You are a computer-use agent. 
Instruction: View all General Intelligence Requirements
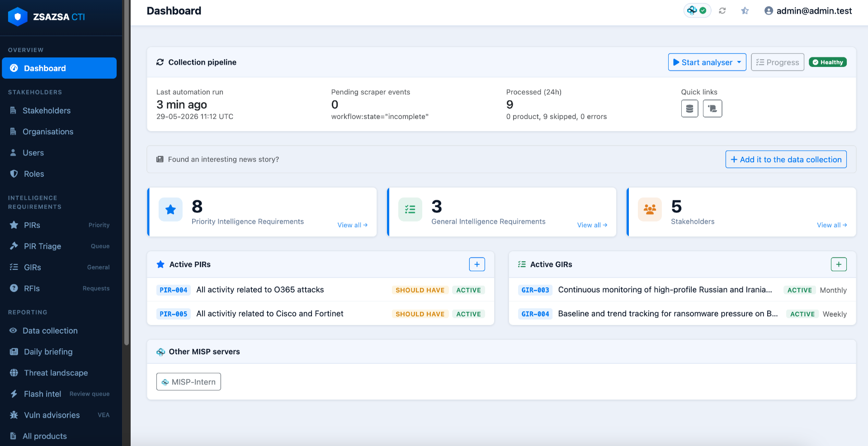pyautogui.click(x=592, y=225)
